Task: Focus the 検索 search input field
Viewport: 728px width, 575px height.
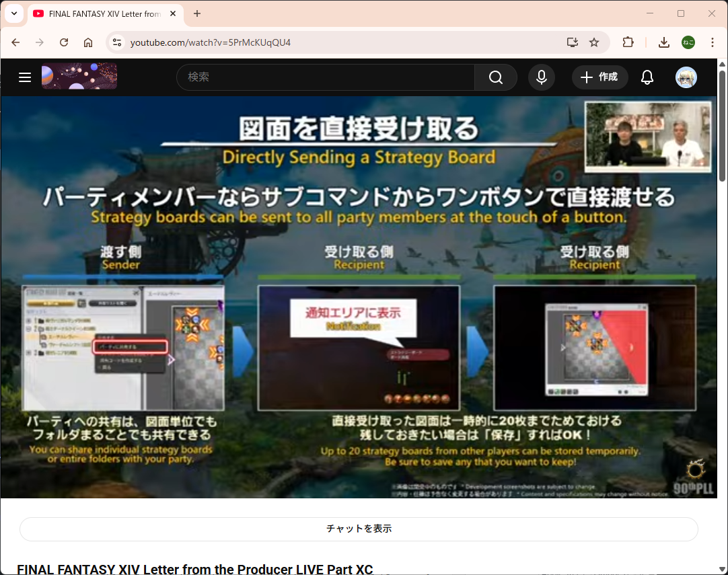Action: pyautogui.click(x=326, y=77)
